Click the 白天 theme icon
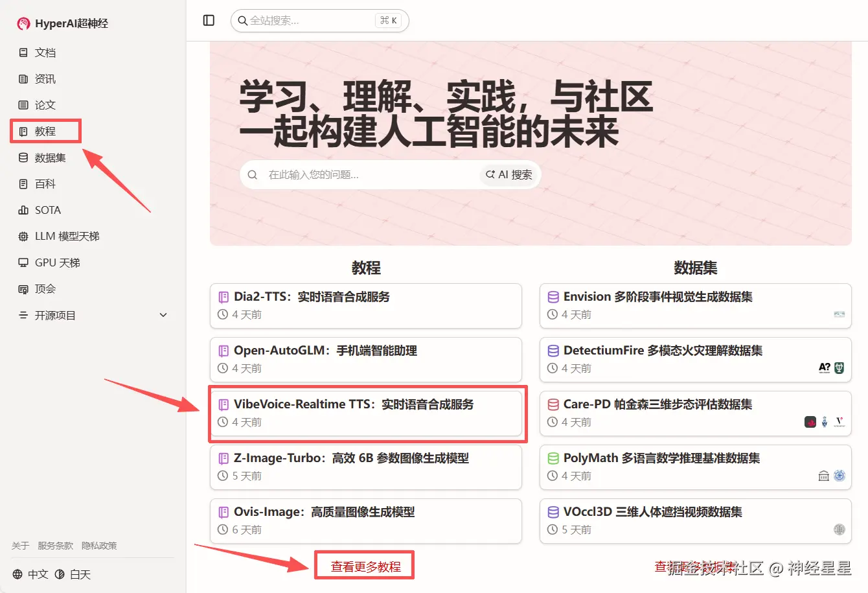The width and height of the screenshot is (868, 593). (x=60, y=574)
